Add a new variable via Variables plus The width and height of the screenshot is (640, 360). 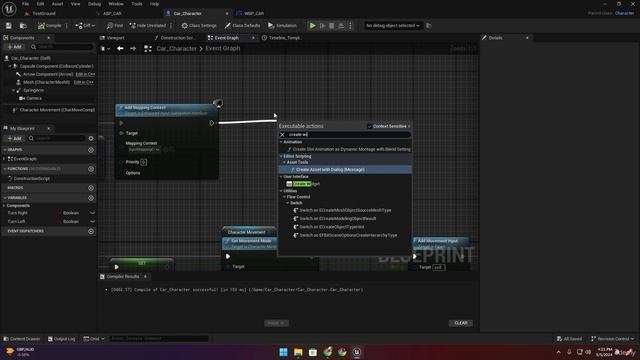[x=91, y=198]
